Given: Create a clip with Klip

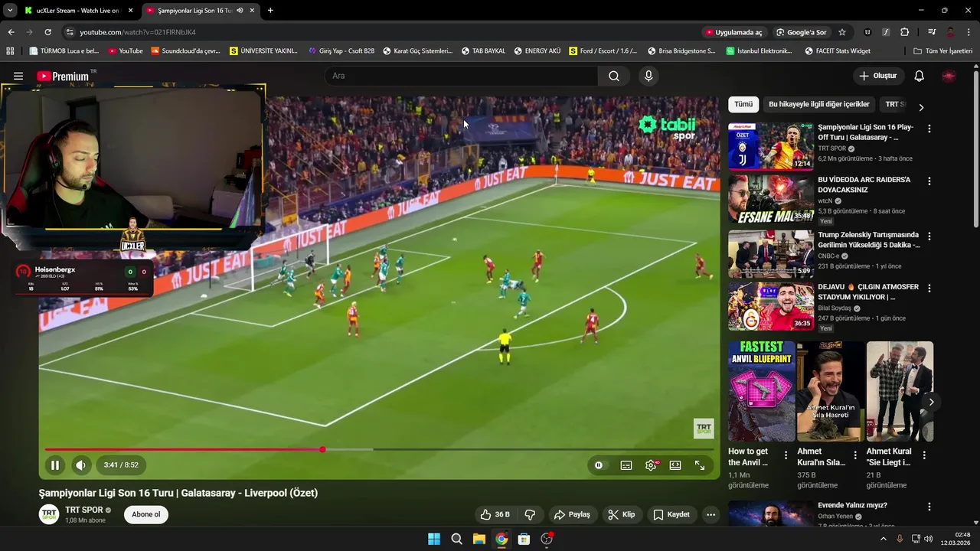Looking at the screenshot, I should click(622, 514).
